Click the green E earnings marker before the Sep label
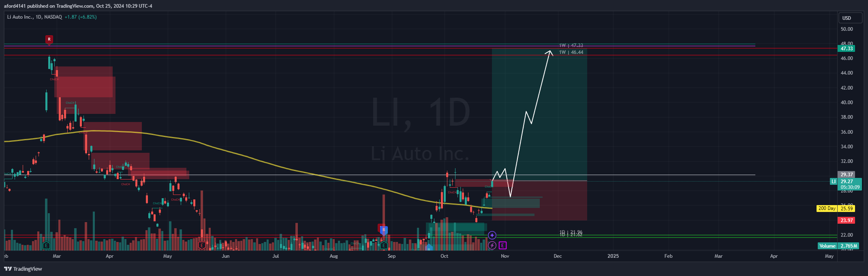Image resolution: width=868 pixels, height=276 pixels. (x=383, y=245)
